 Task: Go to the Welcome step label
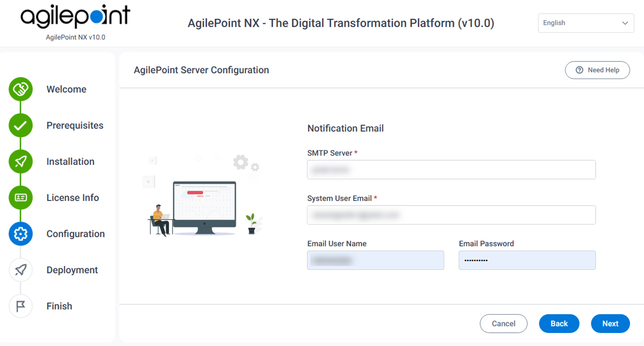tap(66, 89)
